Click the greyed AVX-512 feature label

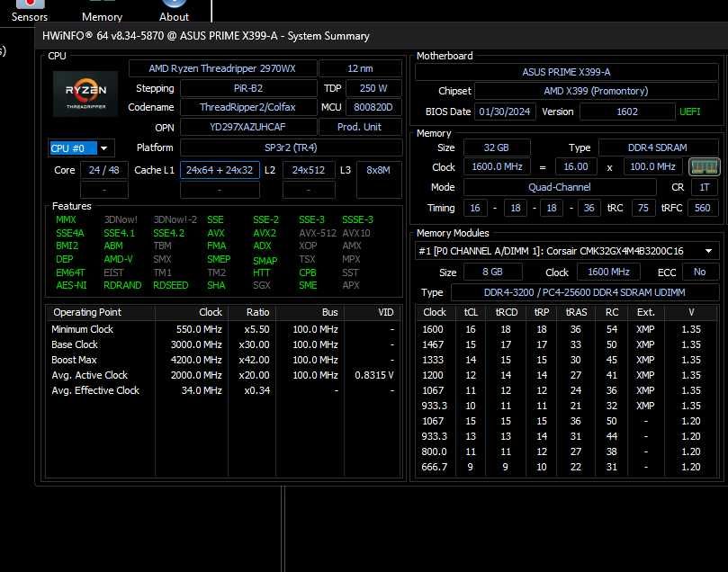(318, 233)
